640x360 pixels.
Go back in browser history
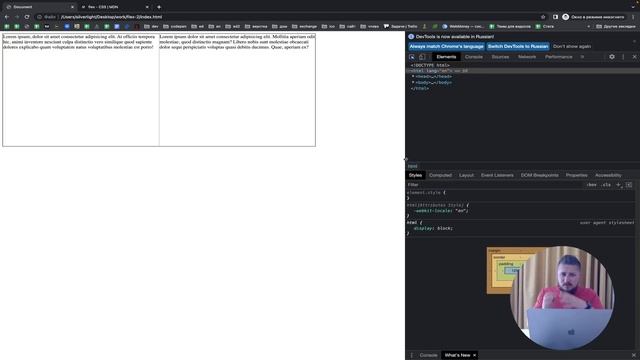pos(7,17)
